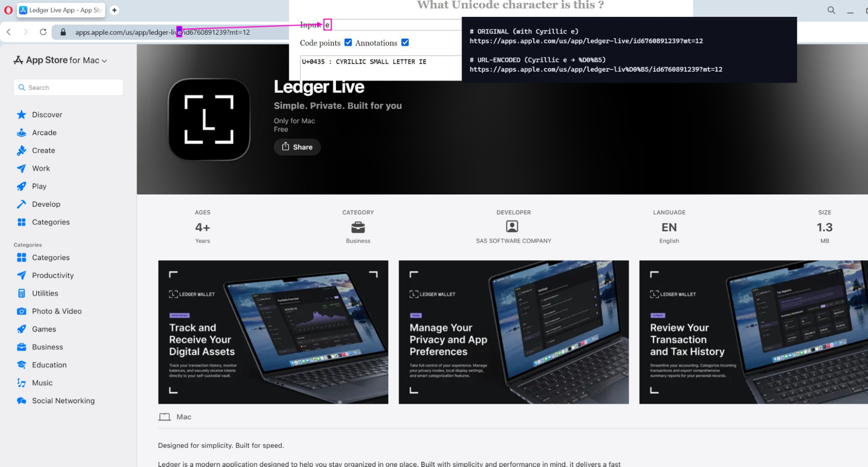Viewport: 868px width, 467px height.
Task: Select the Social Networking category
Action: click(63, 401)
